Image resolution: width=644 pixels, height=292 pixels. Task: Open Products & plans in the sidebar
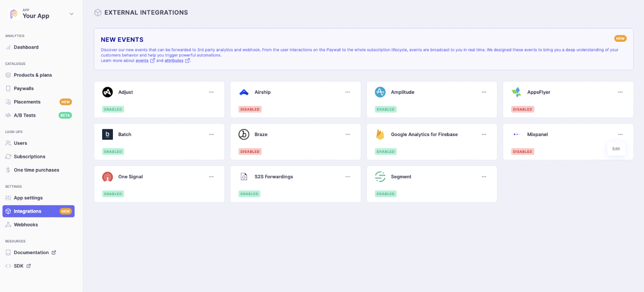(33, 75)
